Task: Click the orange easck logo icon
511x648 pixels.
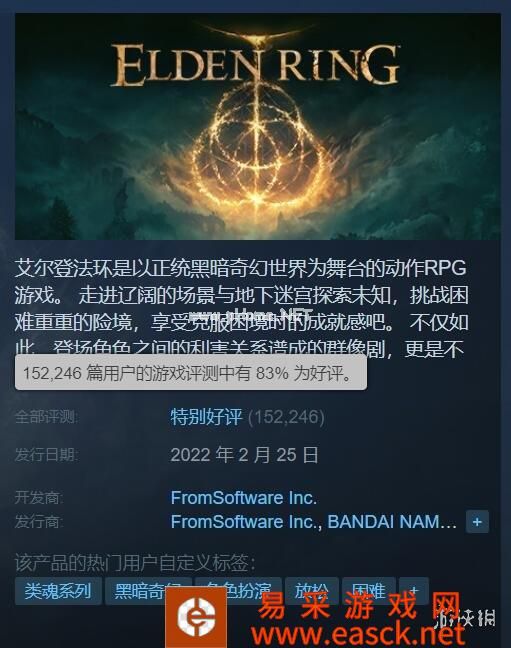Action: pyautogui.click(x=196, y=617)
